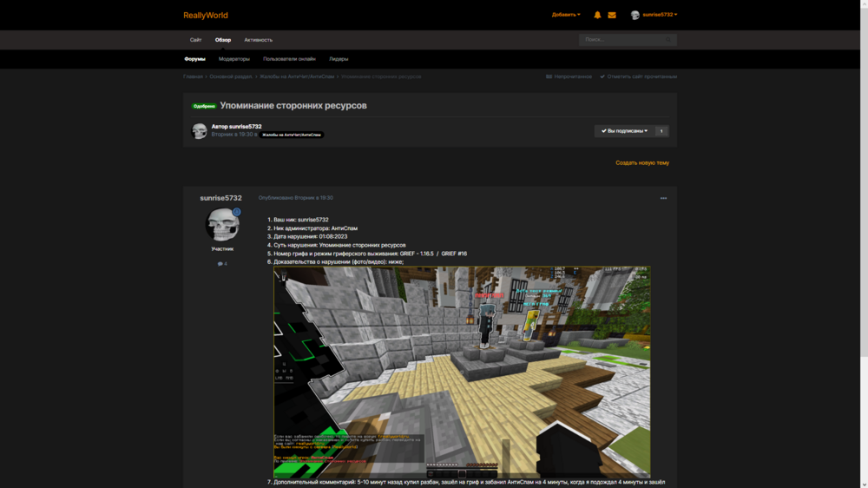
Task: Click the text 'Ник администратора: АнтиСпам'
Action: click(x=316, y=228)
